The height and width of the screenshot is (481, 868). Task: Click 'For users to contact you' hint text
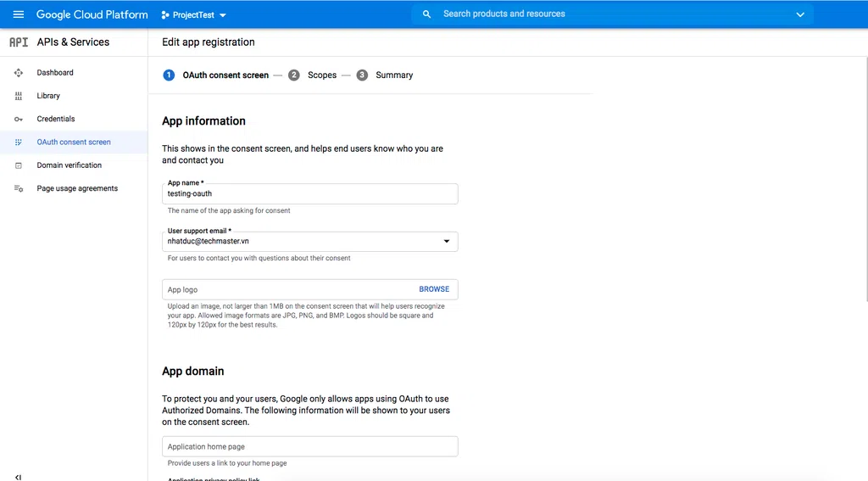pos(259,258)
